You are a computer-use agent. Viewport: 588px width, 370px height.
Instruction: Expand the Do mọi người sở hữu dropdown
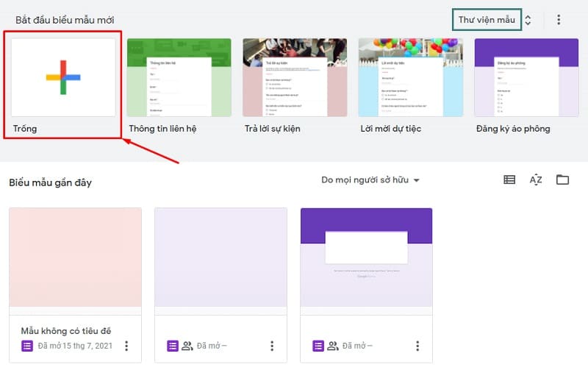371,180
